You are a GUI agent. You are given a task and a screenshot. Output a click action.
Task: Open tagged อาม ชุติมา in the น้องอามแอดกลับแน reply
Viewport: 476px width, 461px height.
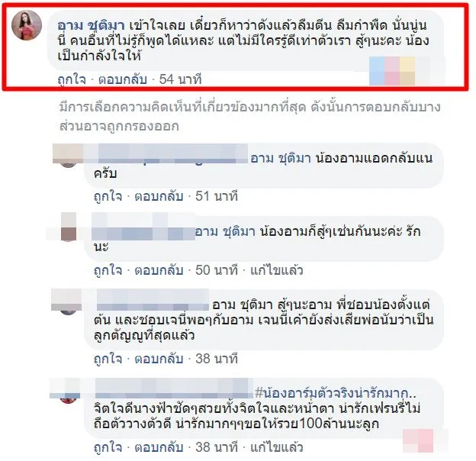click(x=281, y=158)
